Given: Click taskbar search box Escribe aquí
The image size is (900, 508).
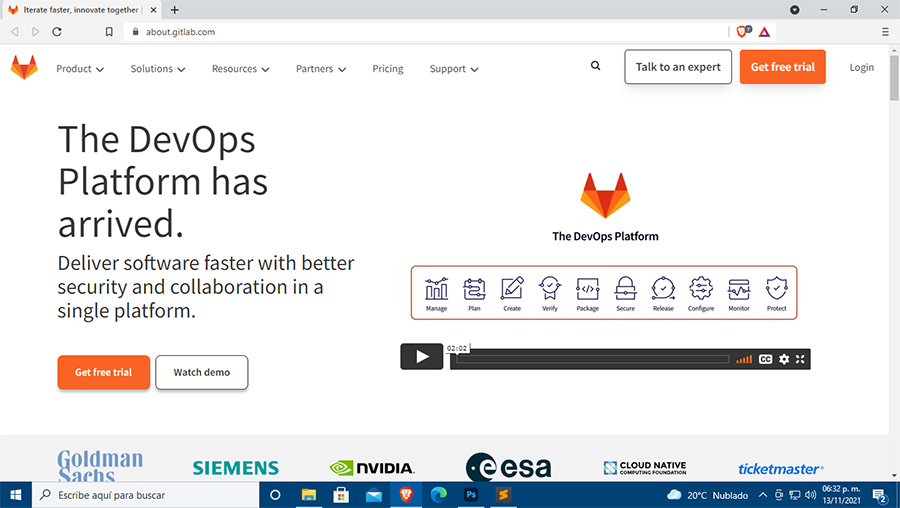Looking at the screenshot, I should coord(145,495).
